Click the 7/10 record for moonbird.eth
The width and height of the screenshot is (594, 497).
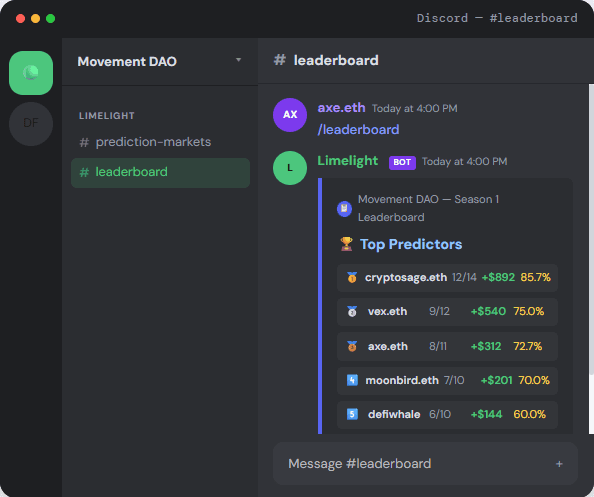click(x=454, y=380)
